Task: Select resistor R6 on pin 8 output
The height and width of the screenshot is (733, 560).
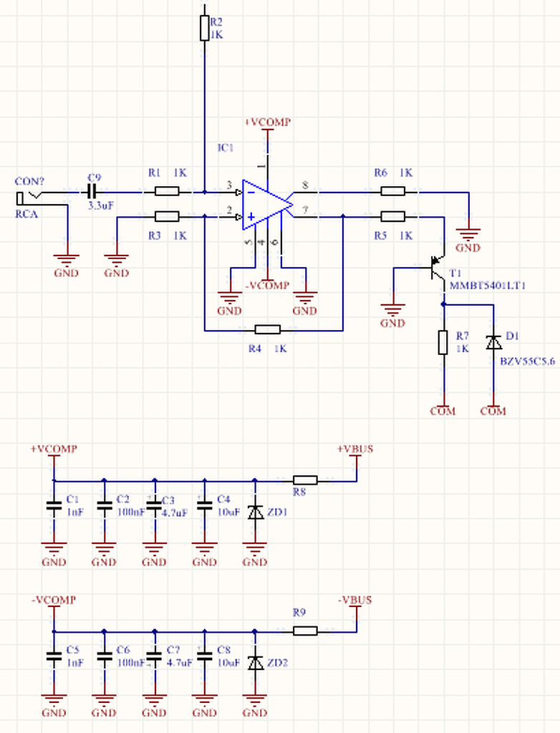Action: [x=393, y=191]
